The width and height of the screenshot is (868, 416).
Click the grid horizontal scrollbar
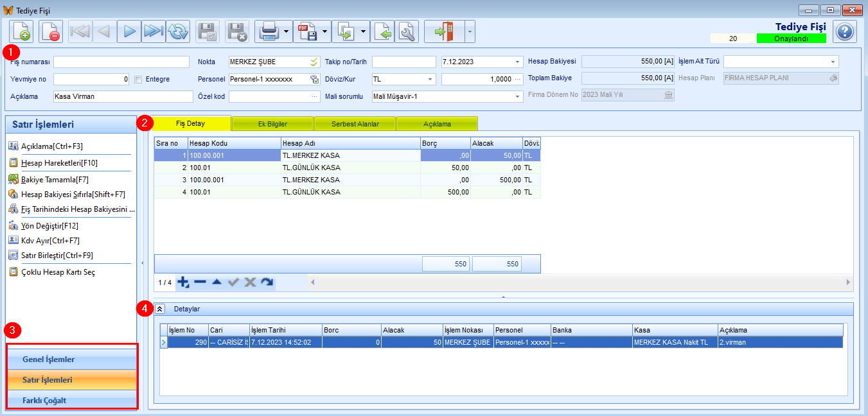pos(580,282)
